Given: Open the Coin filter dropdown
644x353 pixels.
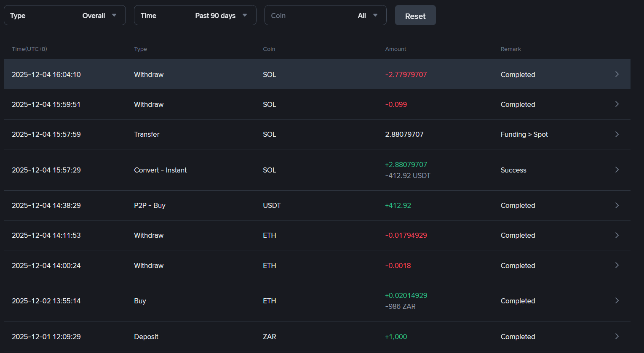Looking at the screenshot, I should pyautogui.click(x=325, y=16).
